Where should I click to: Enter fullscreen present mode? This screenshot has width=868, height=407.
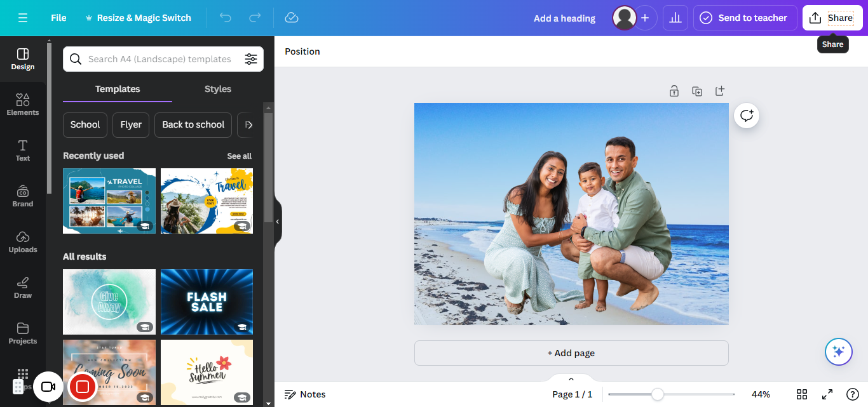point(827,394)
